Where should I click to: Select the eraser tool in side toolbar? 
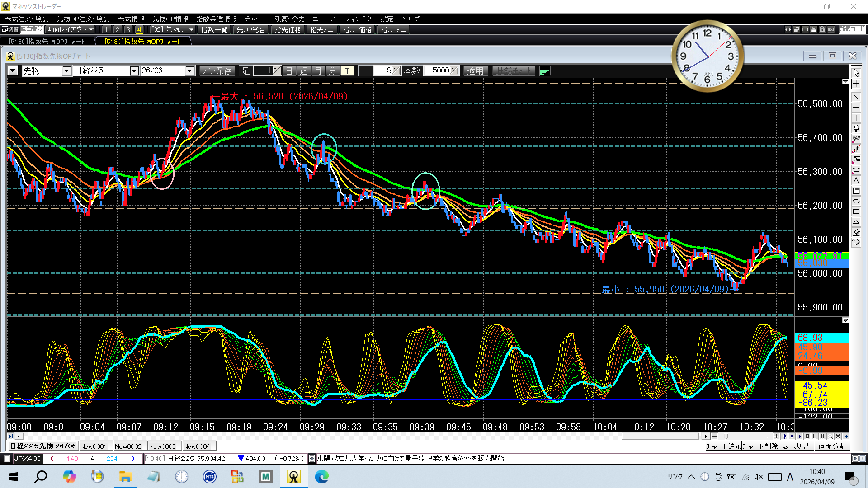856,232
